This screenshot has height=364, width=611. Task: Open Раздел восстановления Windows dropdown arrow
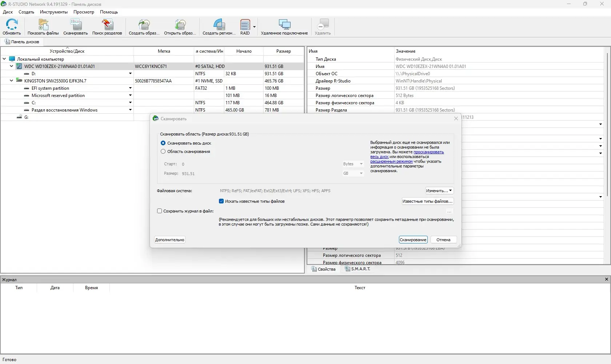coord(130,110)
